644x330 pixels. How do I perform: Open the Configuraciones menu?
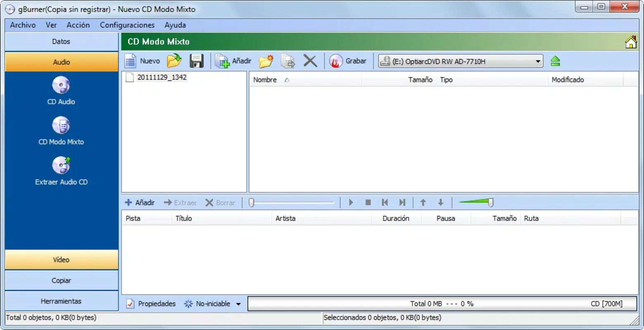click(x=127, y=25)
